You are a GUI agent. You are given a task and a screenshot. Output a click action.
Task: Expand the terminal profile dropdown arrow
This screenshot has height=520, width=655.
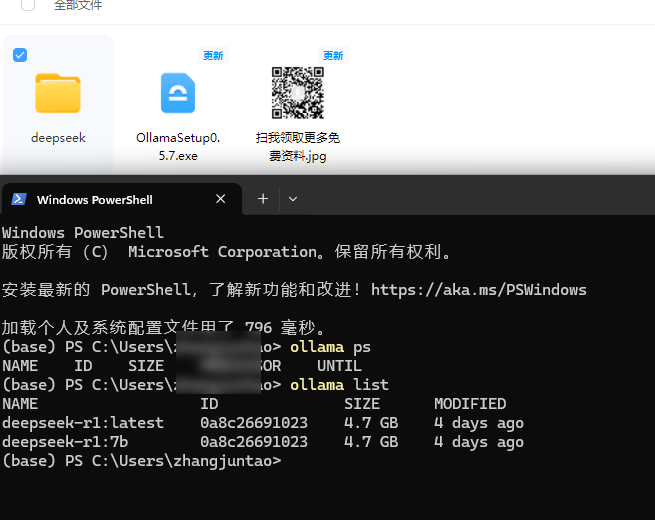(x=293, y=199)
